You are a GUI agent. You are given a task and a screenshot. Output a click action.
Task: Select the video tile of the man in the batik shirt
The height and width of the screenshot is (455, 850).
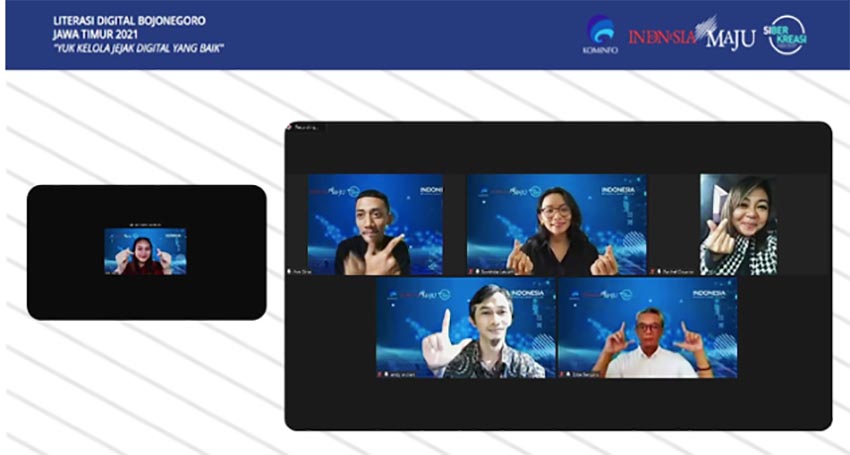coord(466,328)
